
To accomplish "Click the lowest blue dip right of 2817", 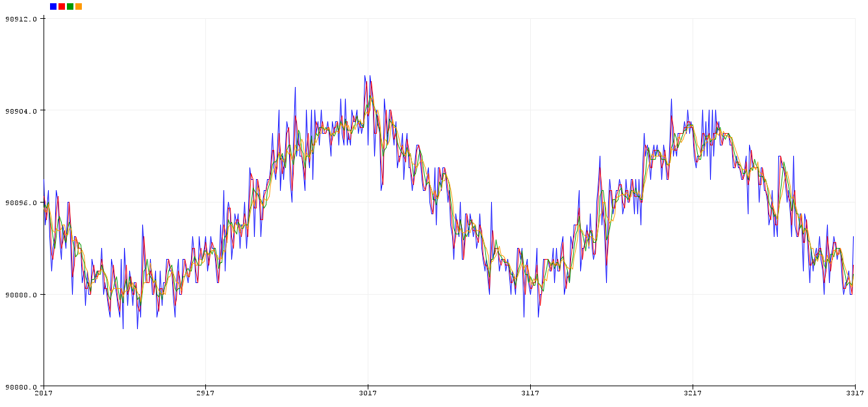I will click(123, 328).
